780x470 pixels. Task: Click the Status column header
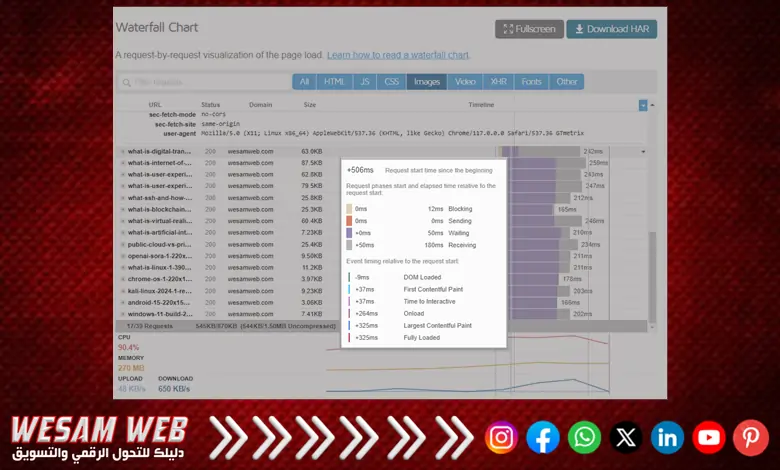tap(210, 105)
